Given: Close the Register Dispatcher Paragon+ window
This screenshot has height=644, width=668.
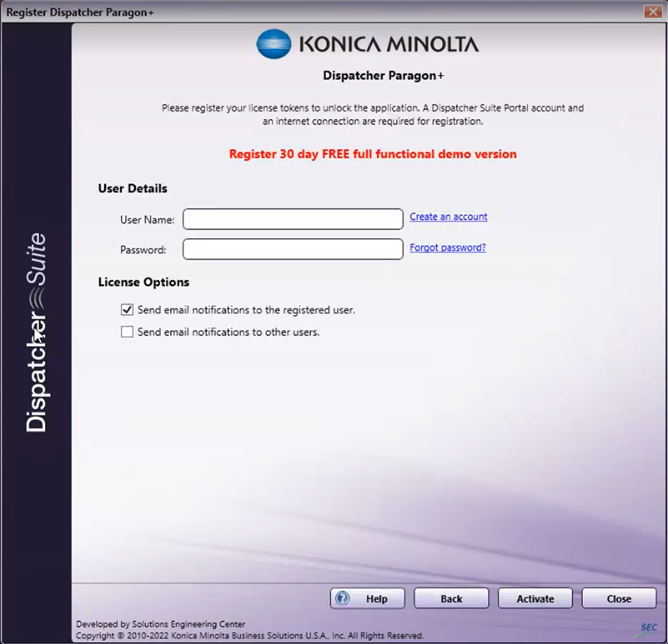Looking at the screenshot, I should point(653,12).
